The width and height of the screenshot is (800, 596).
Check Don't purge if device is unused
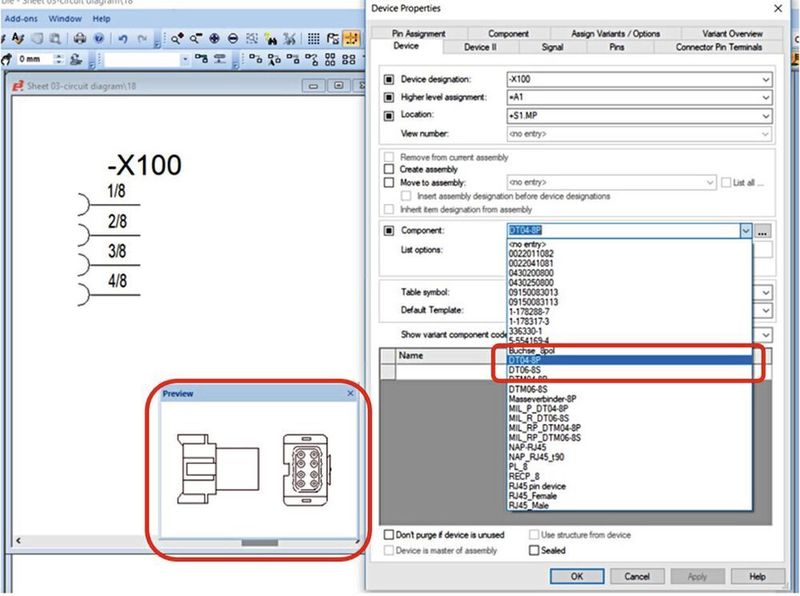(389, 534)
